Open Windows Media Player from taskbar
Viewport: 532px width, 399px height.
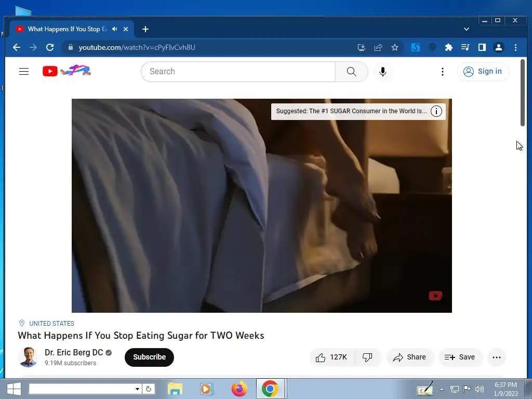206,389
